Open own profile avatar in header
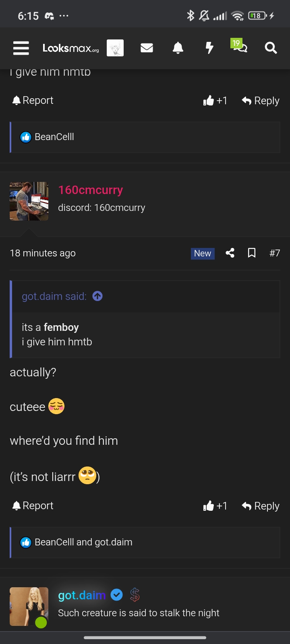 point(115,48)
